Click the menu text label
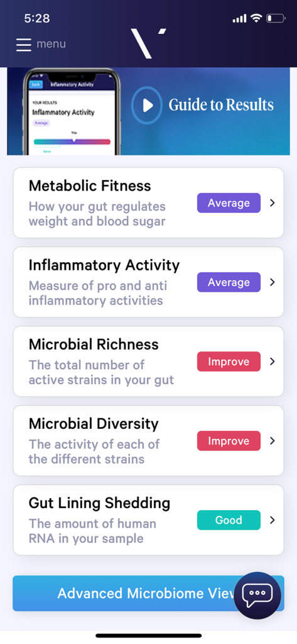Viewport: 297px width, 644px height. click(x=51, y=43)
